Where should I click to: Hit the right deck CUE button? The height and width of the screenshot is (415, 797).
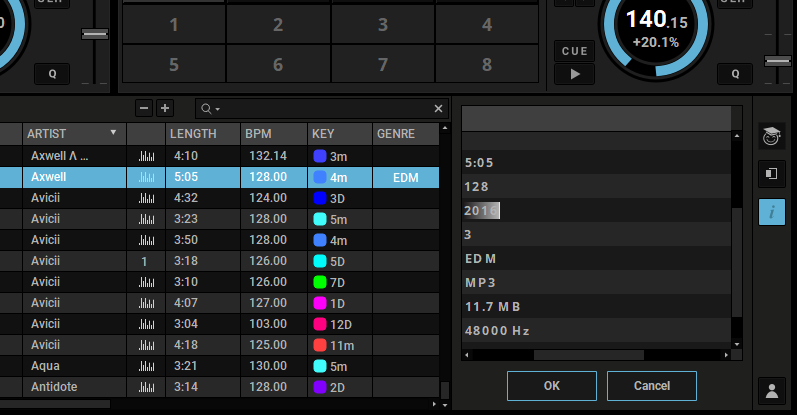(574, 51)
